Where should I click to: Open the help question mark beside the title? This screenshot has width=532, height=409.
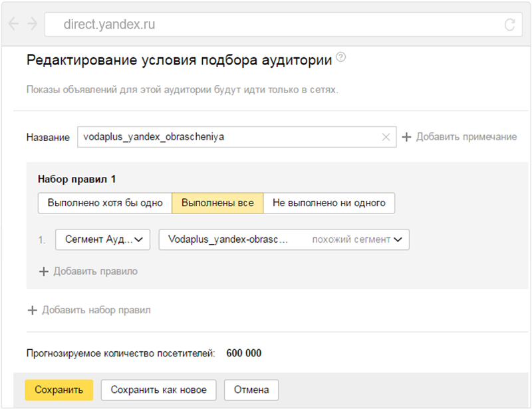click(x=340, y=57)
